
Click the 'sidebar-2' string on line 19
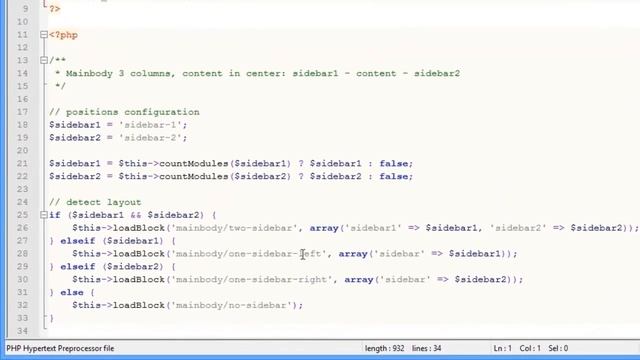(150, 138)
